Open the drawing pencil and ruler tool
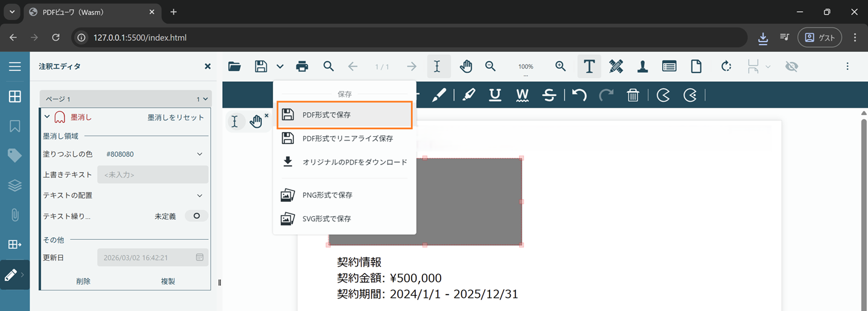The width and height of the screenshot is (868, 311). 616,66
